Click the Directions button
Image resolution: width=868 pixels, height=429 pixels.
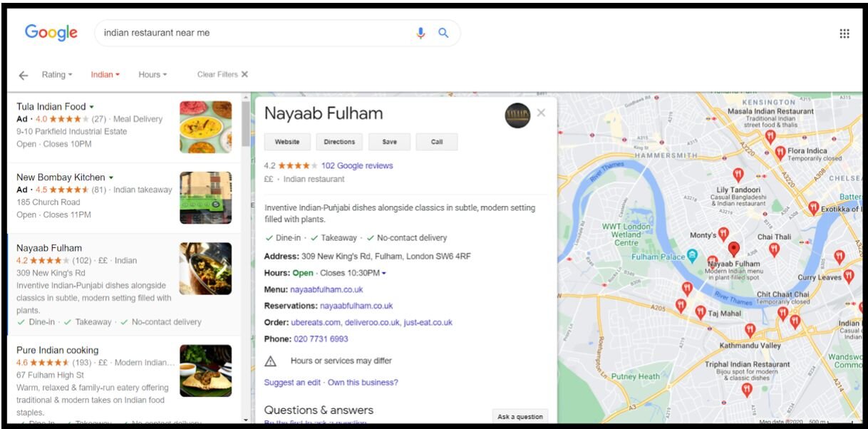(x=339, y=142)
